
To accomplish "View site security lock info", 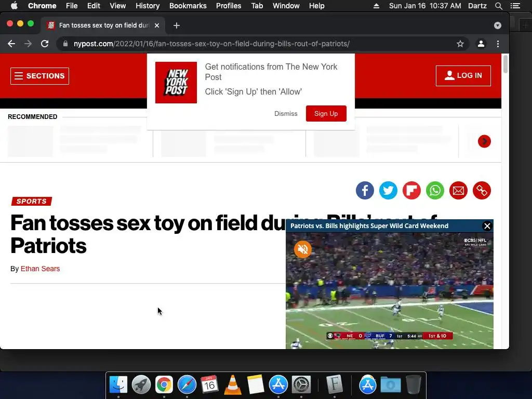I will tap(65, 44).
